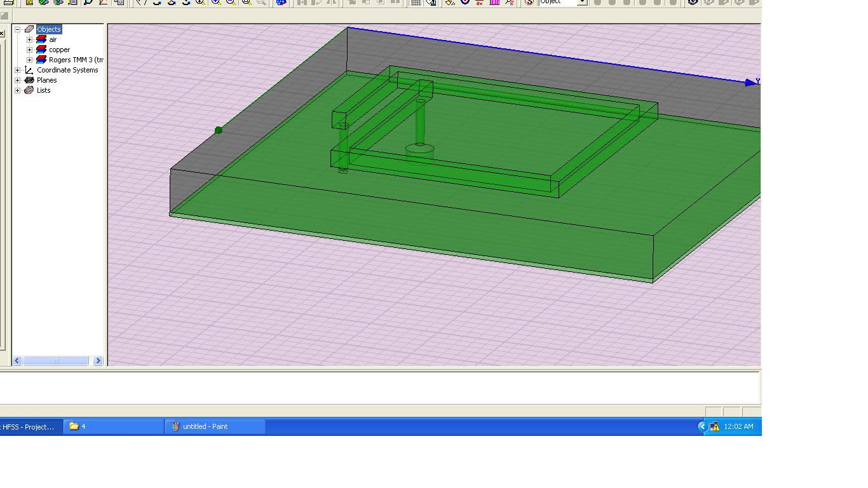Image resolution: width=868 pixels, height=488 pixels.
Task: Open the Object selection mode dropdown
Action: click(x=581, y=3)
